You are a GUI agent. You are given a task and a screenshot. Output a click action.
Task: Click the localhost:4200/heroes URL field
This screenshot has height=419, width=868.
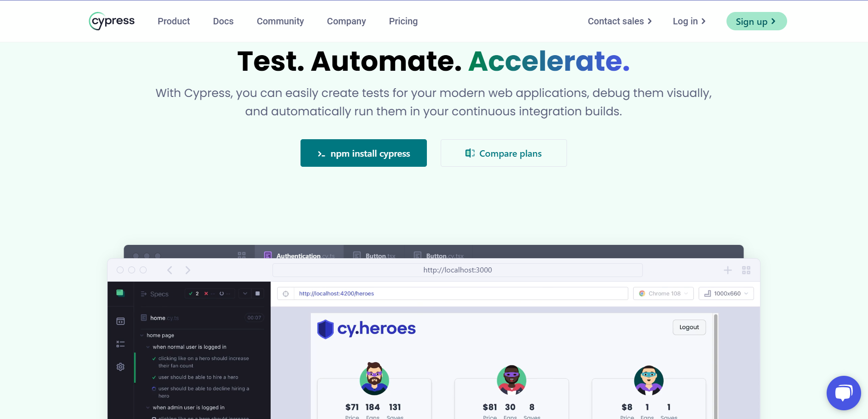pyautogui.click(x=461, y=294)
